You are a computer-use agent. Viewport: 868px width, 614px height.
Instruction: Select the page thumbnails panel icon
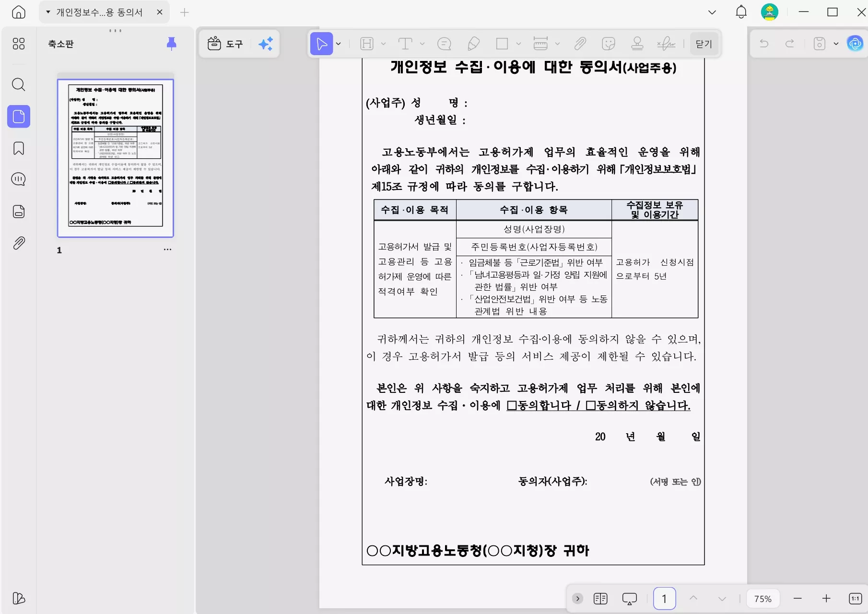(x=19, y=117)
